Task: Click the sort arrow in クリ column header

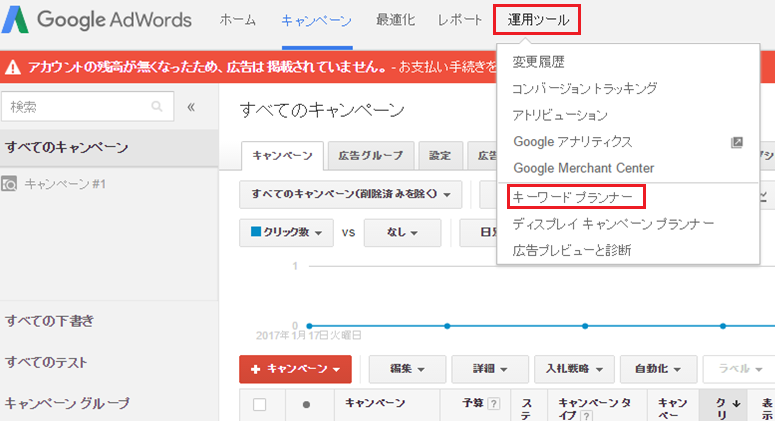Action: [737, 403]
